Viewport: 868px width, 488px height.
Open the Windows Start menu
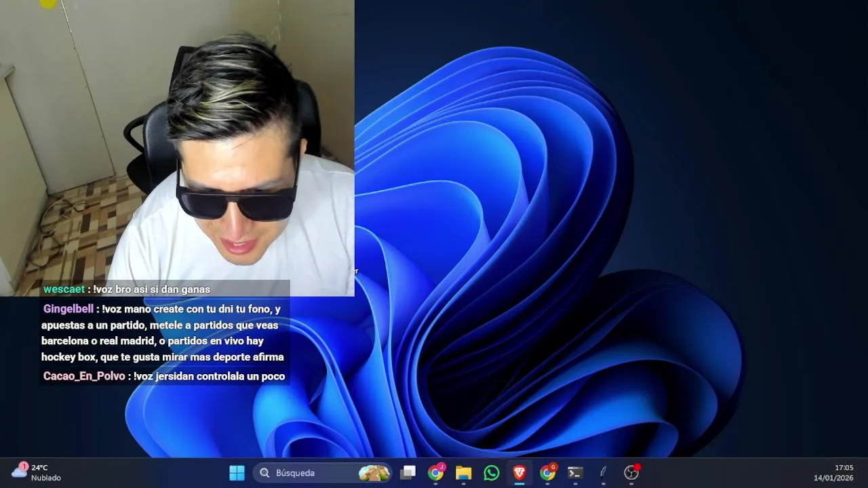tap(237, 472)
